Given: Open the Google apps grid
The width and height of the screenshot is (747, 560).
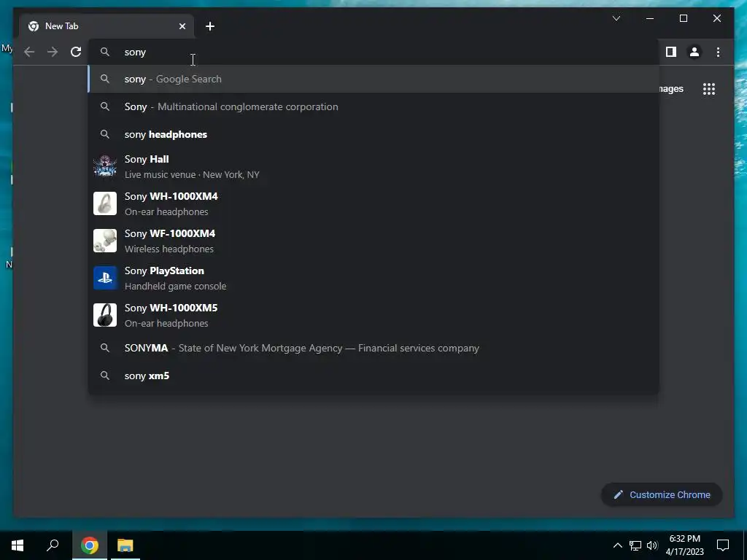Looking at the screenshot, I should coord(709,88).
